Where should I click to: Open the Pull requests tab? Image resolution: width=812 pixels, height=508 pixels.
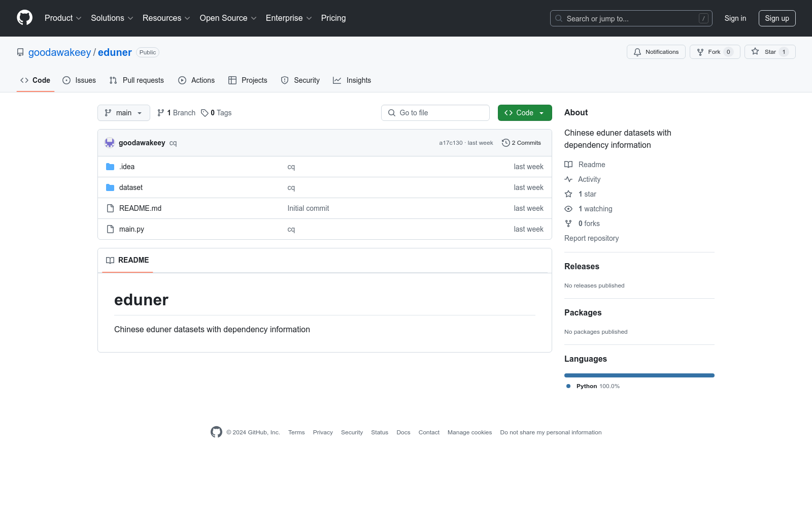[137, 80]
